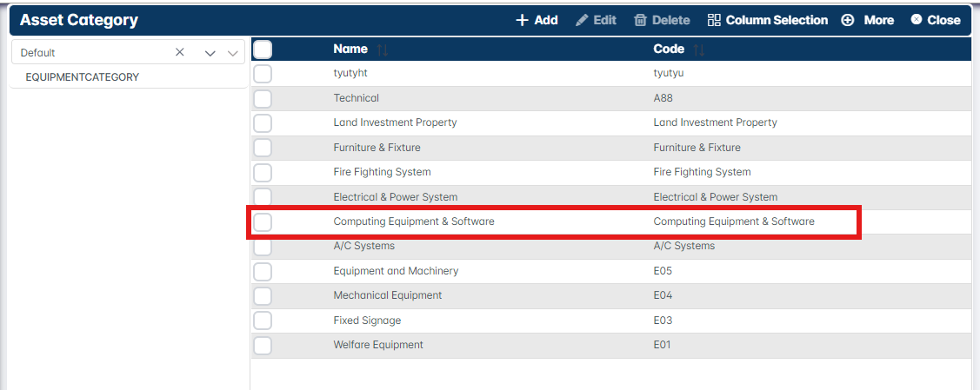The image size is (980, 390).
Task: Click the Add button in toolbar
Action: point(537,21)
